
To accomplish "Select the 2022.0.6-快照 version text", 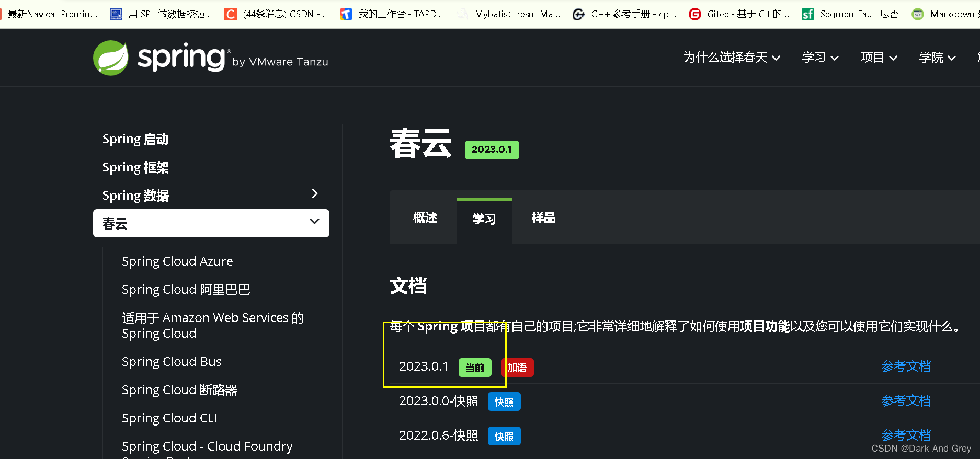I will (x=438, y=435).
